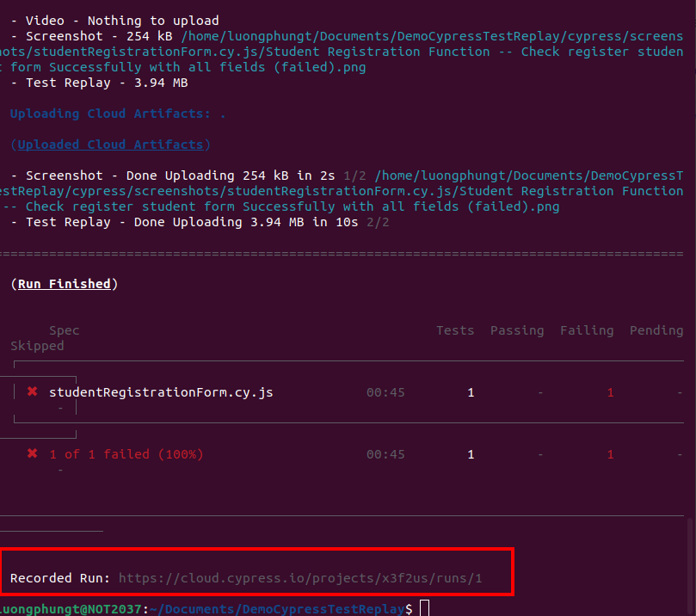Click the cursor block at the shell prompt
Image resolution: width=696 pixels, height=616 pixels.
[x=423, y=609]
